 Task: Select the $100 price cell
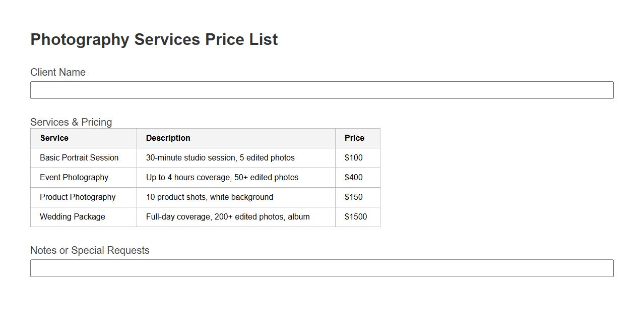354,158
